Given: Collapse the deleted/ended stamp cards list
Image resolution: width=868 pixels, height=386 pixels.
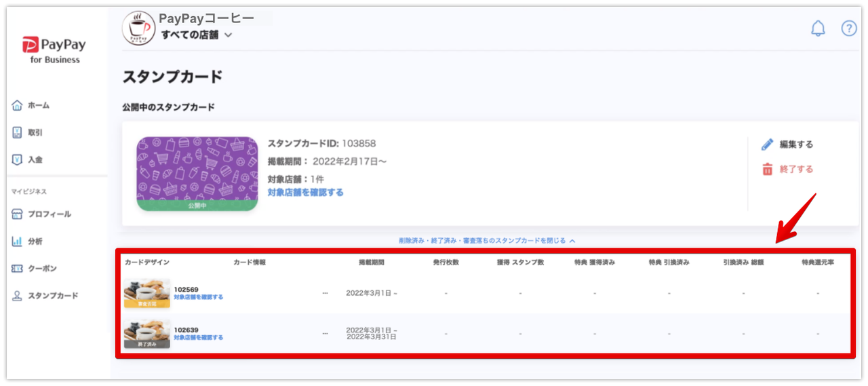Looking at the screenshot, I should (487, 241).
